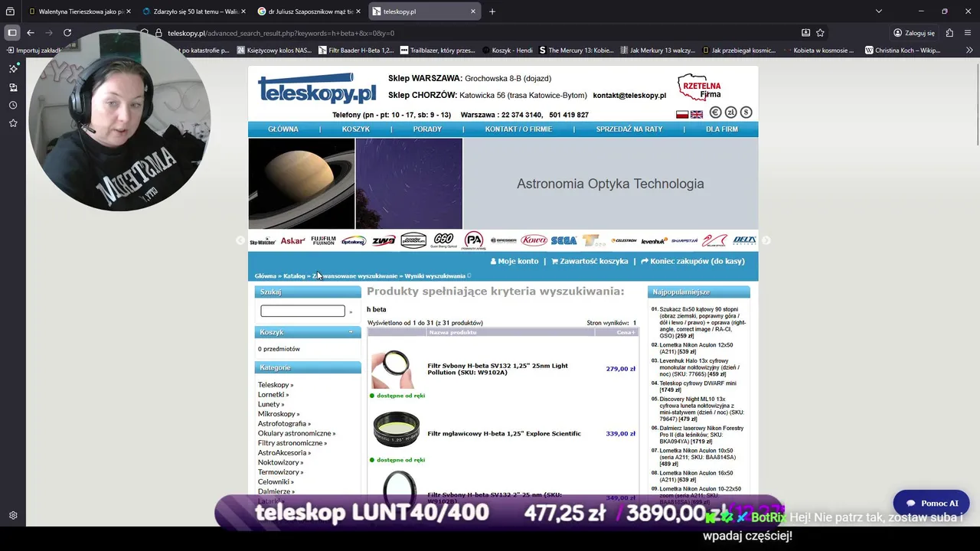Image resolution: width=980 pixels, height=551 pixels.
Task: Open Filtr Svbony H-beta 1,25" product
Action: point(498,369)
